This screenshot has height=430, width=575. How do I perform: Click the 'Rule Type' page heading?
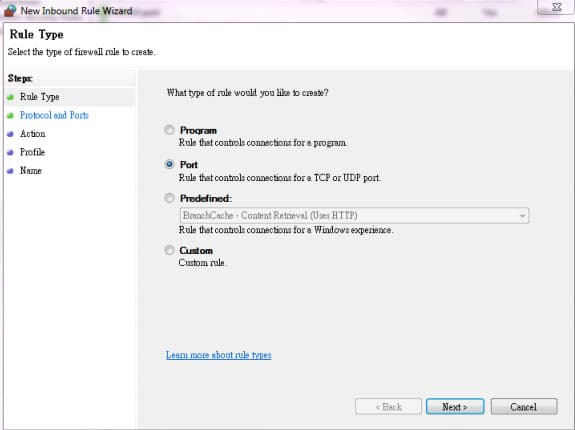[36, 34]
